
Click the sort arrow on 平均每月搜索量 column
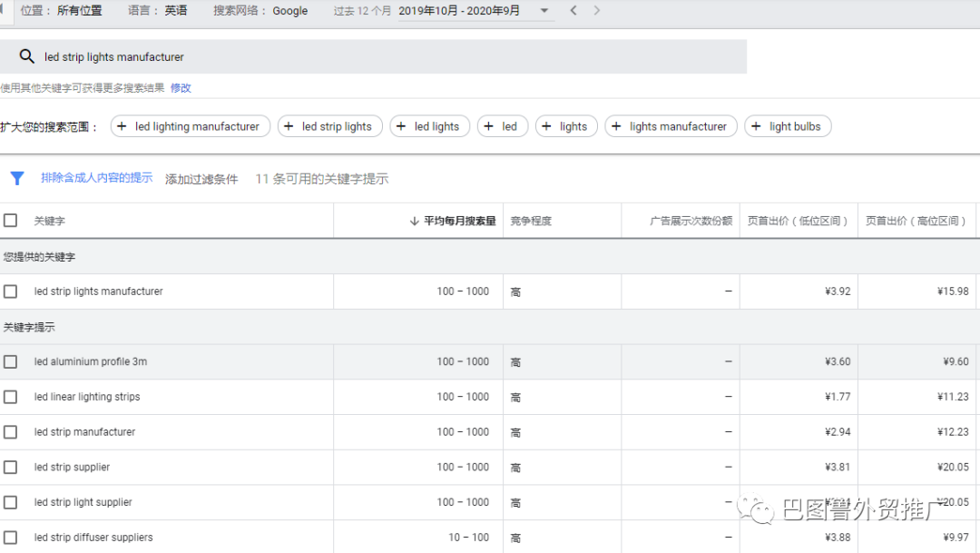click(413, 221)
